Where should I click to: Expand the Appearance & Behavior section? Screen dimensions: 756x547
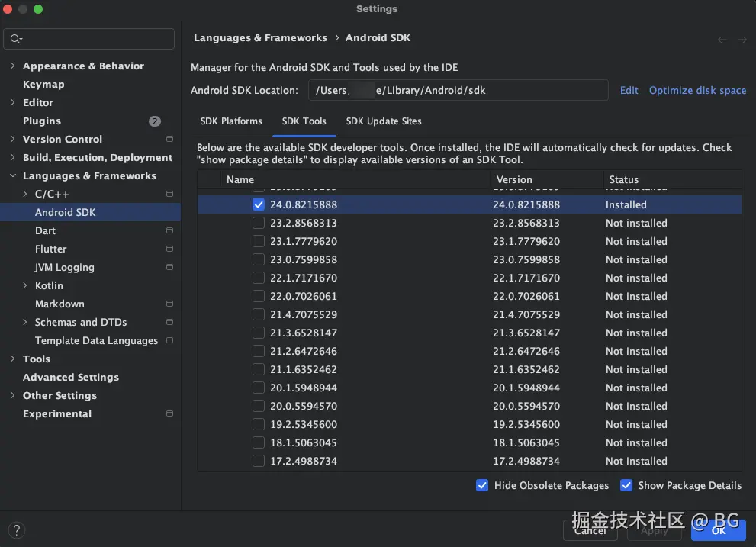tap(14, 66)
